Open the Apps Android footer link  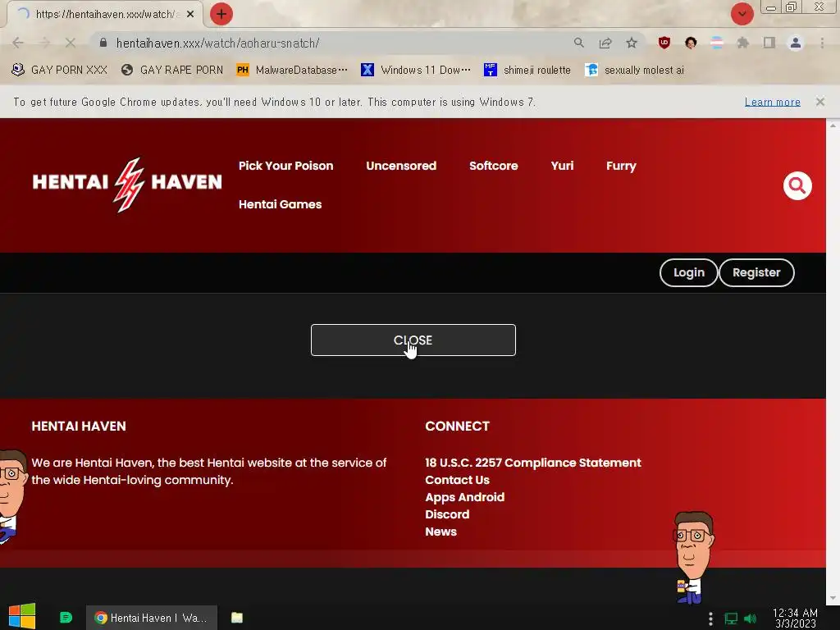coord(464,497)
